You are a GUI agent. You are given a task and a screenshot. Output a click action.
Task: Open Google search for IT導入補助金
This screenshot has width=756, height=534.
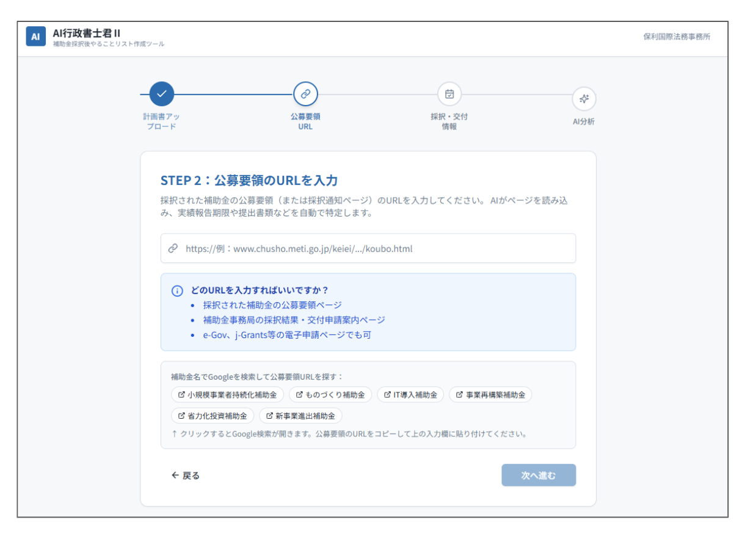click(410, 395)
